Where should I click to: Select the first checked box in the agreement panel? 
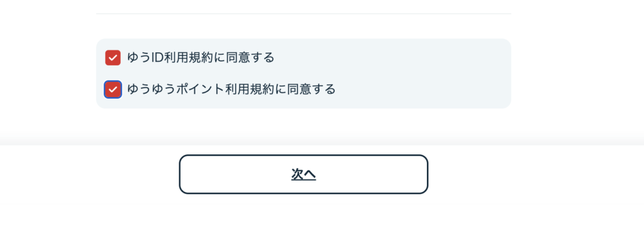[x=113, y=57]
